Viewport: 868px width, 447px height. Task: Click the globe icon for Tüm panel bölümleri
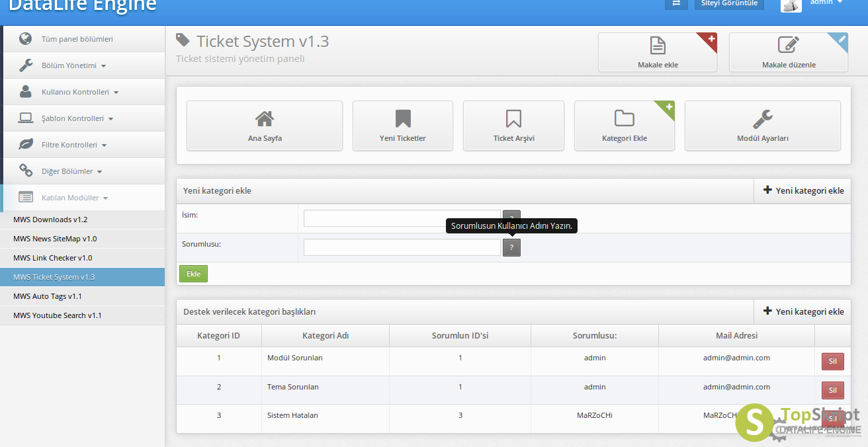tap(26, 38)
